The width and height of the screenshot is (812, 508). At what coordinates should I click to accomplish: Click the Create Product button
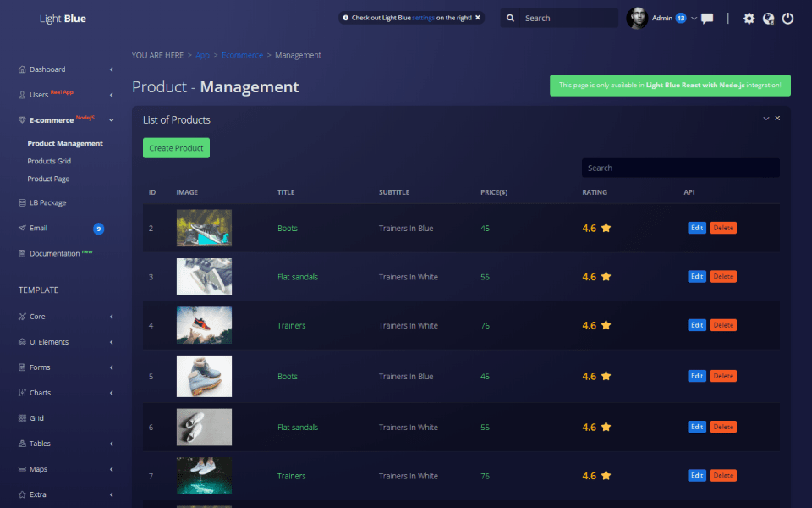176,148
